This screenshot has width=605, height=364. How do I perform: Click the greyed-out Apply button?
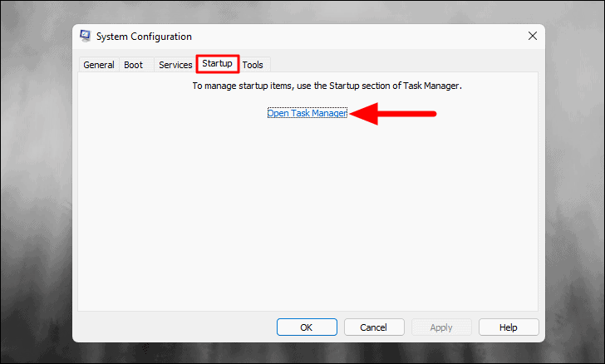(441, 327)
